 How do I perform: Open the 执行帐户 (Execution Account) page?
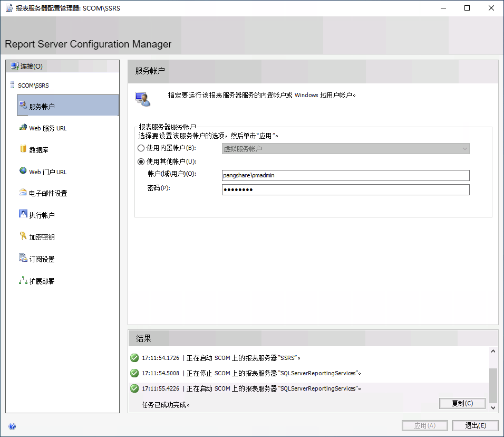click(x=41, y=214)
